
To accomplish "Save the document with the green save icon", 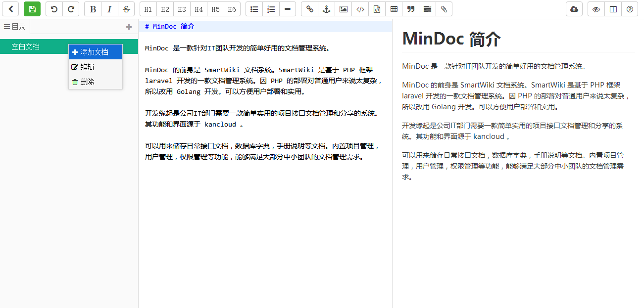I will click(x=32, y=9).
